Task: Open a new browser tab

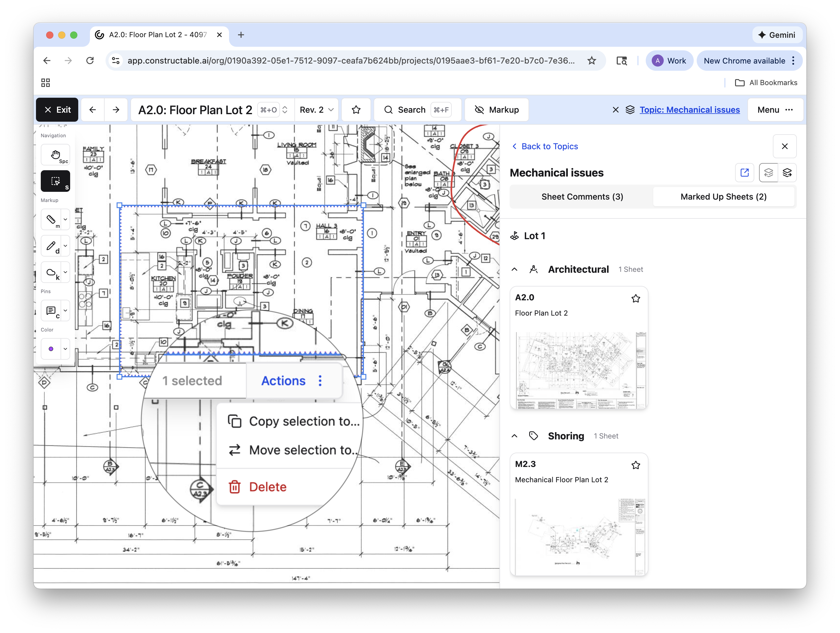Action: tap(241, 35)
